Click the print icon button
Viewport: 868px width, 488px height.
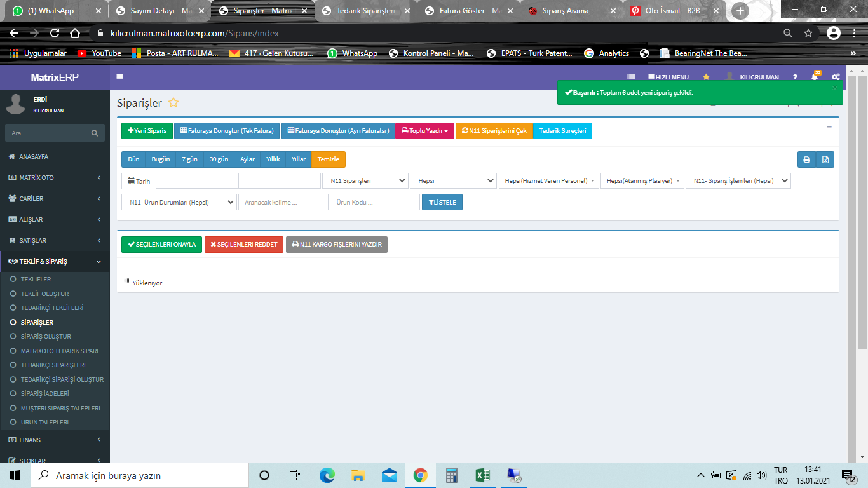coord(806,159)
